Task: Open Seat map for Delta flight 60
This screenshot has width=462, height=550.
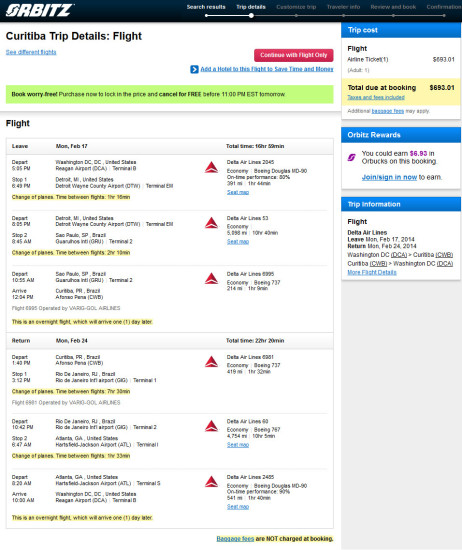Action: point(238,445)
